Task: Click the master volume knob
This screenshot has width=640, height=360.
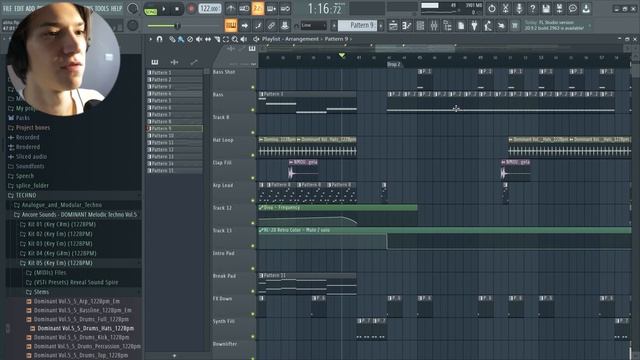Action: (133, 9)
